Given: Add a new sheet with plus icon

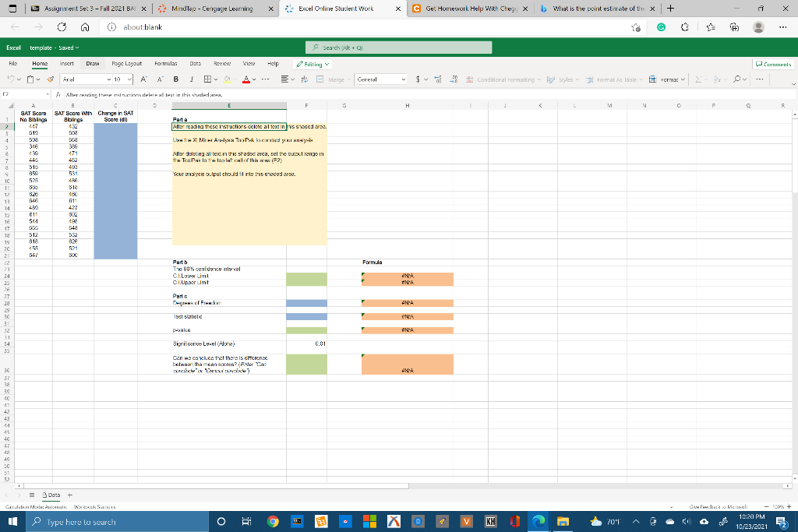Looking at the screenshot, I should (x=70, y=495).
